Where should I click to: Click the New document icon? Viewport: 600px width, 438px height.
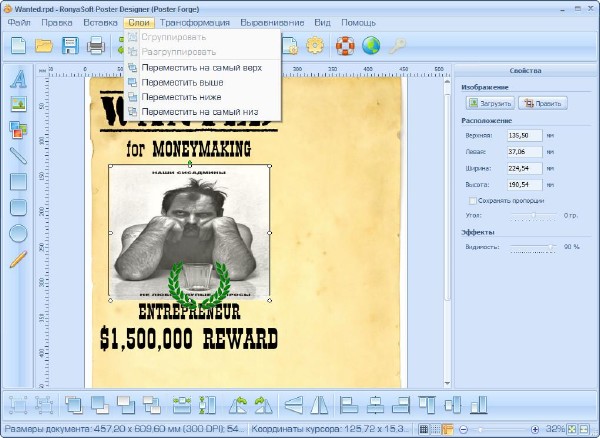(x=18, y=45)
